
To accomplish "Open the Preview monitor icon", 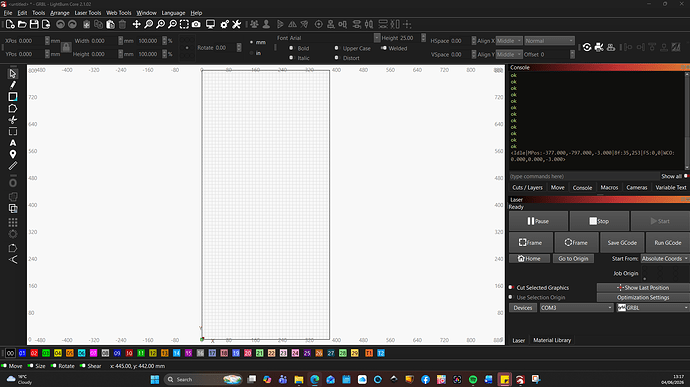I will 210,25.
